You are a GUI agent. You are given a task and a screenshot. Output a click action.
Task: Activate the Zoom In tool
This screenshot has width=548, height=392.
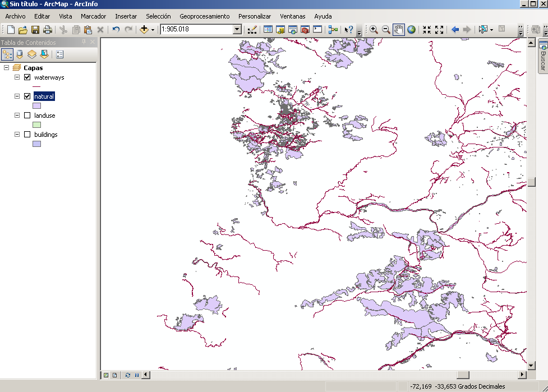pyautogui.click(x=374, y=30)
